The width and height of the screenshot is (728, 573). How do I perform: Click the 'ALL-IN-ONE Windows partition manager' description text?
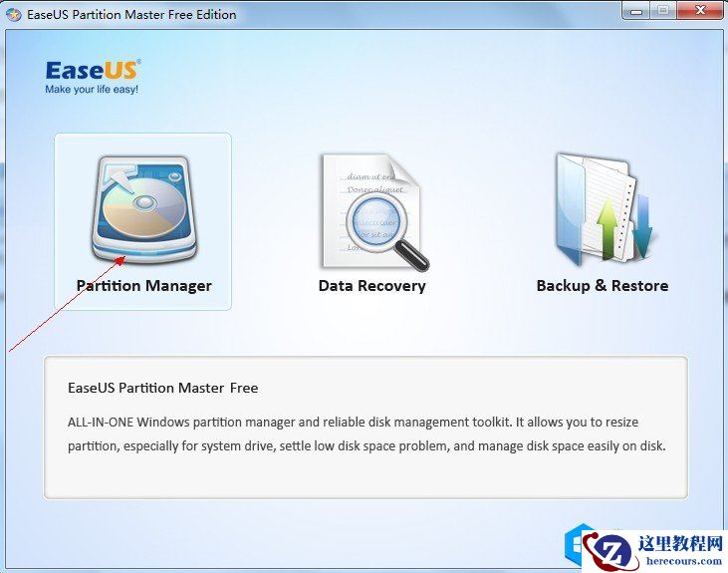(366, 434)
